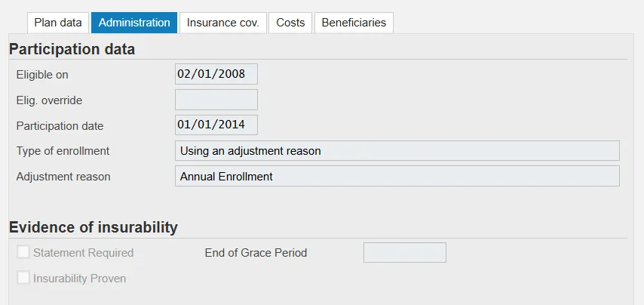Tick the Insurability Proven checkbox
644x305 pixels.
click(x=23, y=278)
